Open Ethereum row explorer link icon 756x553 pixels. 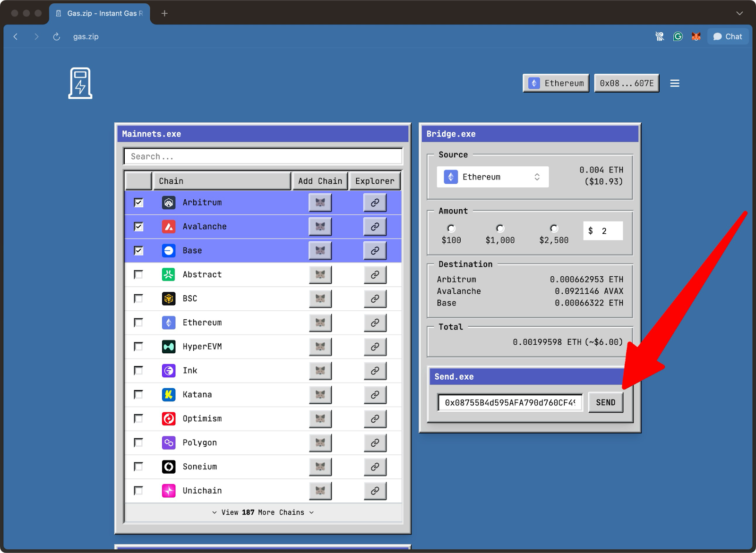[375, 323]
